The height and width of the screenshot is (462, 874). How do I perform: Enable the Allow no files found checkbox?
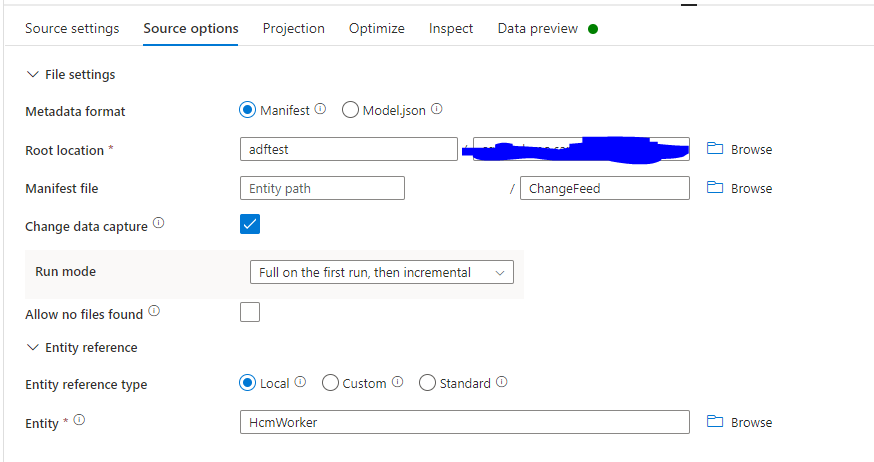point(250,313)
